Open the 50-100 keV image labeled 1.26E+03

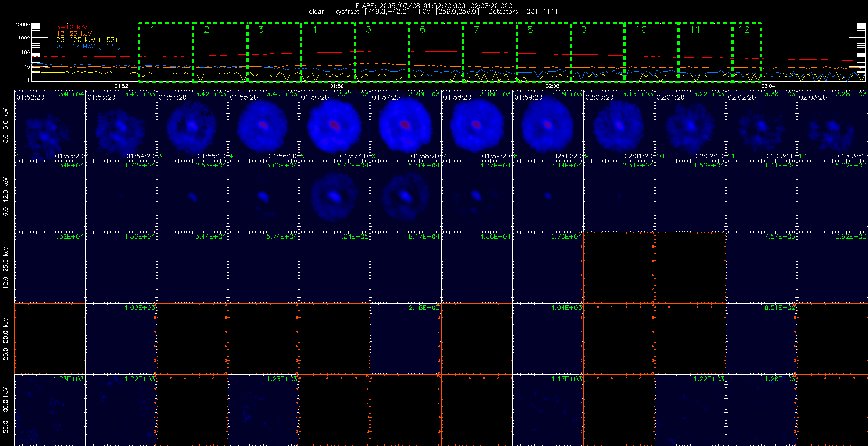click(x=761, y=410)
